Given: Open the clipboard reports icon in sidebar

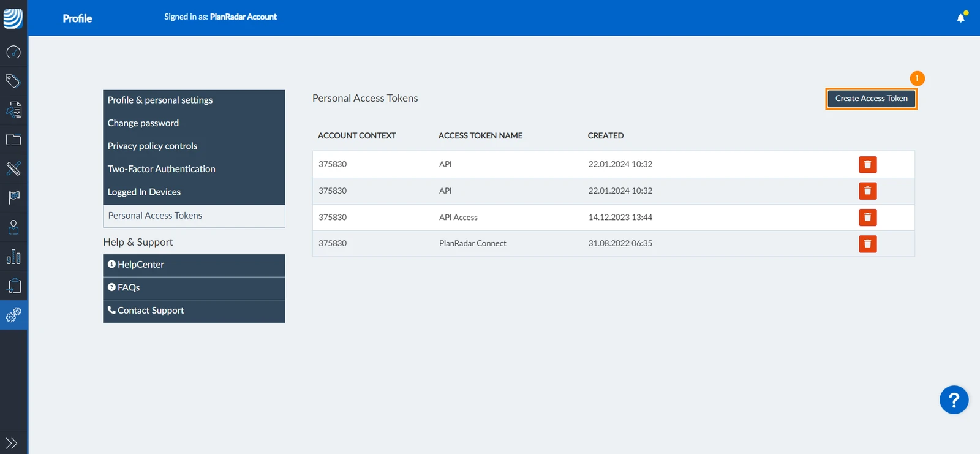Looking at the screenshot, I should point(13,286).
